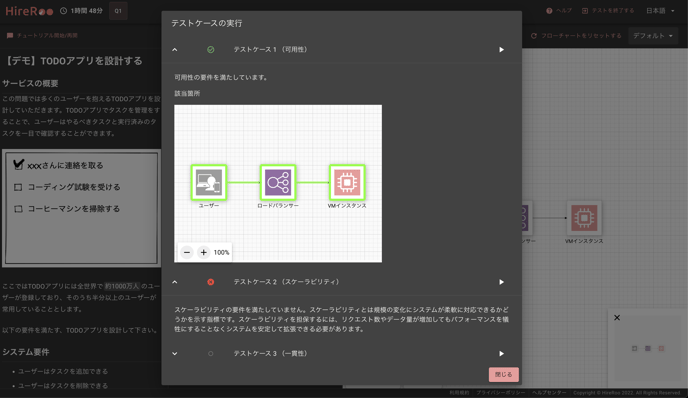Click the ヘルプ menu item
Viewport: 688px width, 398px height.
pos(559,11)
